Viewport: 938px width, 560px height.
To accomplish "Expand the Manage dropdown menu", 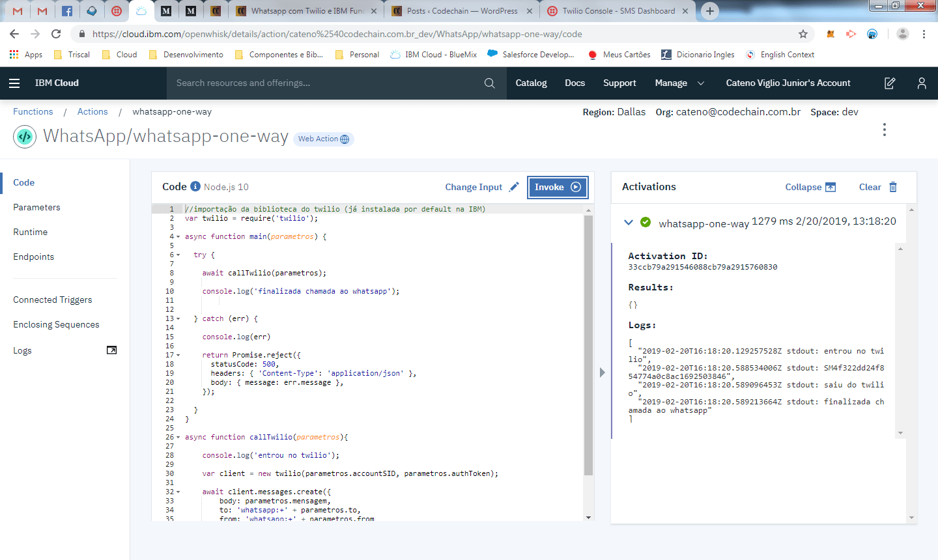I will [x=679, y=83].
